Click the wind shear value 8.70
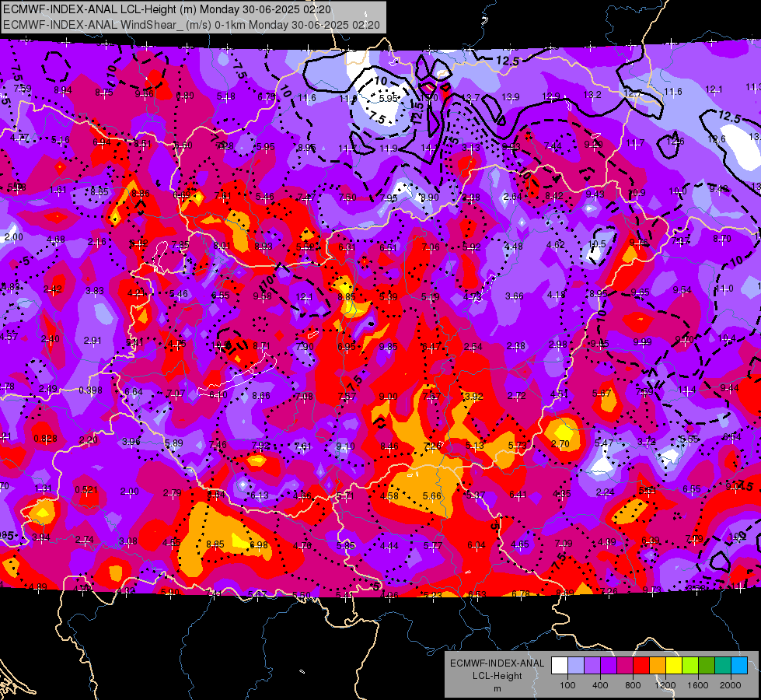 coord(722,239)
